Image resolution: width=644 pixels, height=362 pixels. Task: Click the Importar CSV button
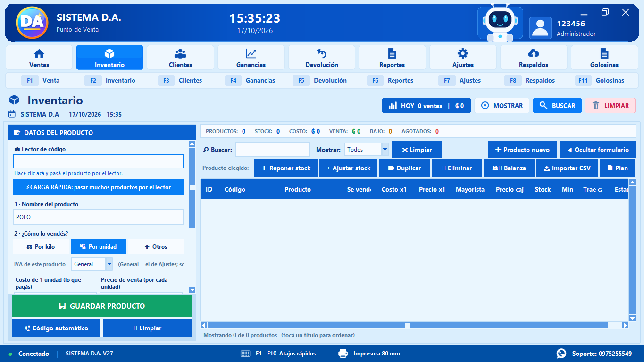(x=567, y=168)
